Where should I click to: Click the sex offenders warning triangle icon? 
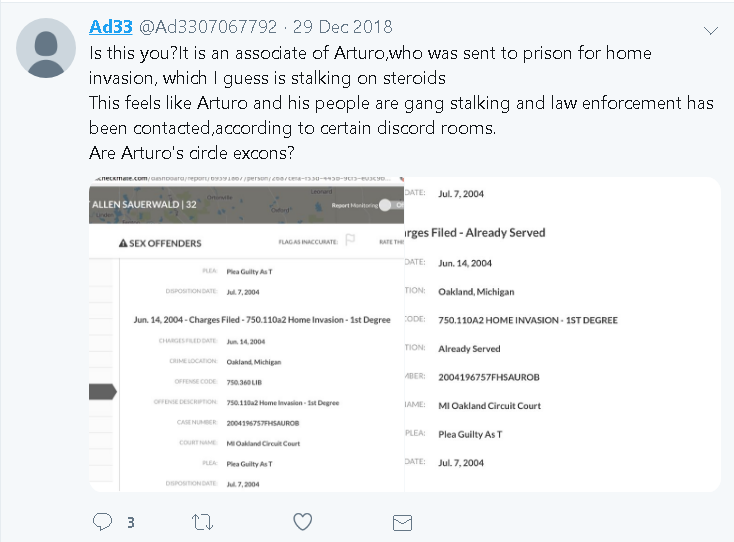124,243
